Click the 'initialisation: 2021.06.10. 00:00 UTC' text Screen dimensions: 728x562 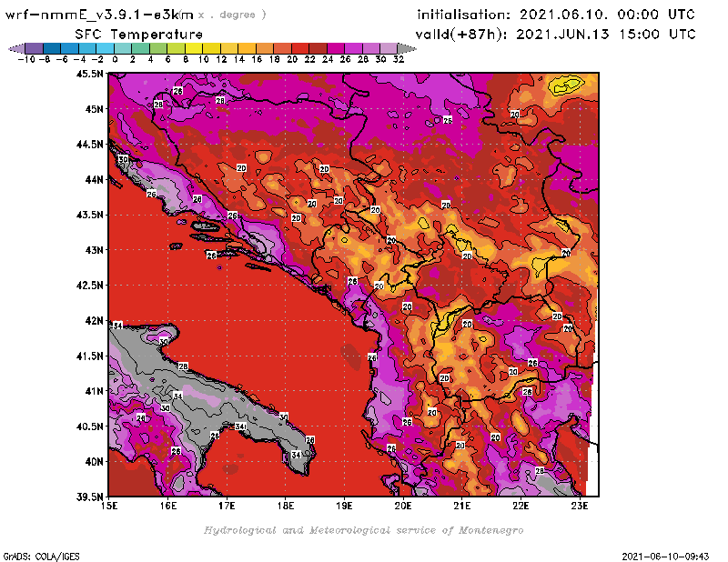[x=556, y=15]
